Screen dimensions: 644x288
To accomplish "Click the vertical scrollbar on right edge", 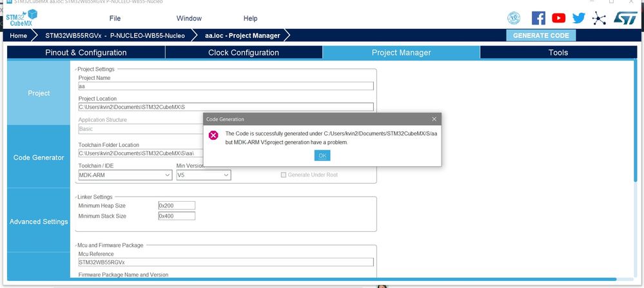I will click(x=636, y=121).
